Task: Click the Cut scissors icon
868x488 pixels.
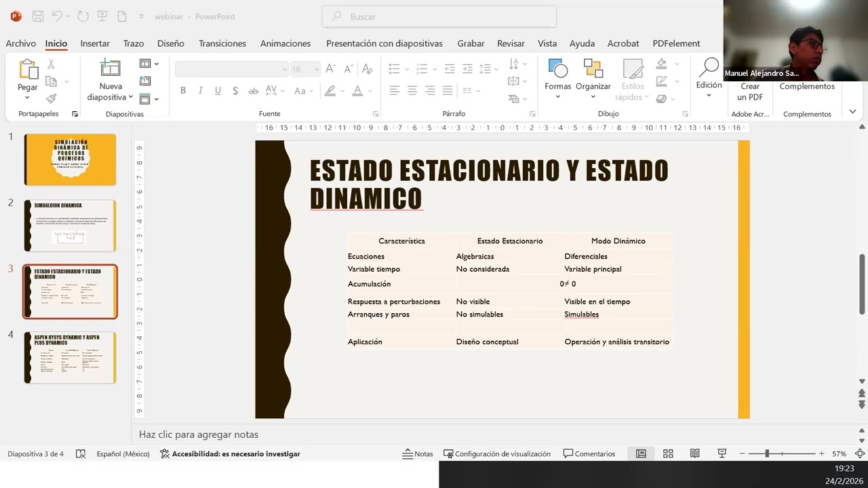Action: (x=51, y=64)
